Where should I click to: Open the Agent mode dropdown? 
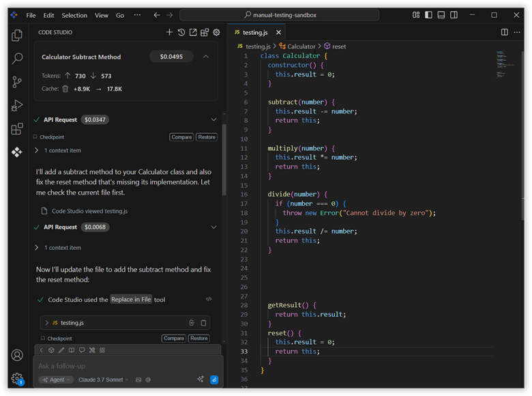coord(56,380)
